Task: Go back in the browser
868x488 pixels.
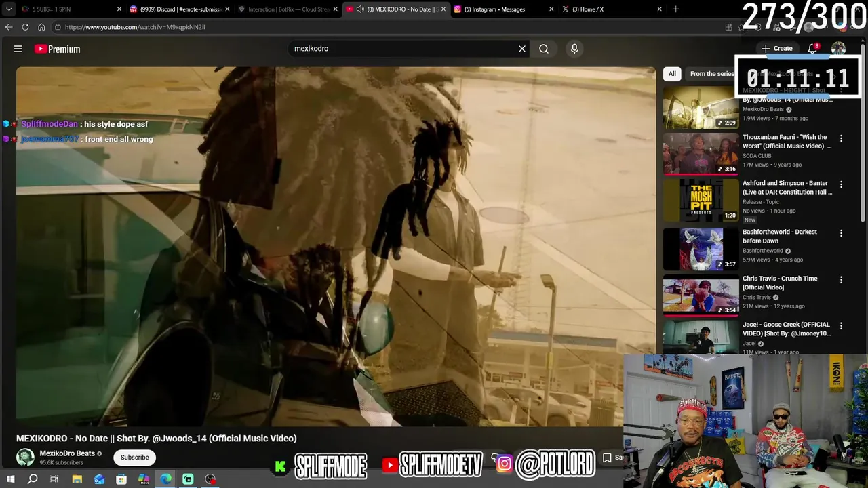Action: point(9,27)
